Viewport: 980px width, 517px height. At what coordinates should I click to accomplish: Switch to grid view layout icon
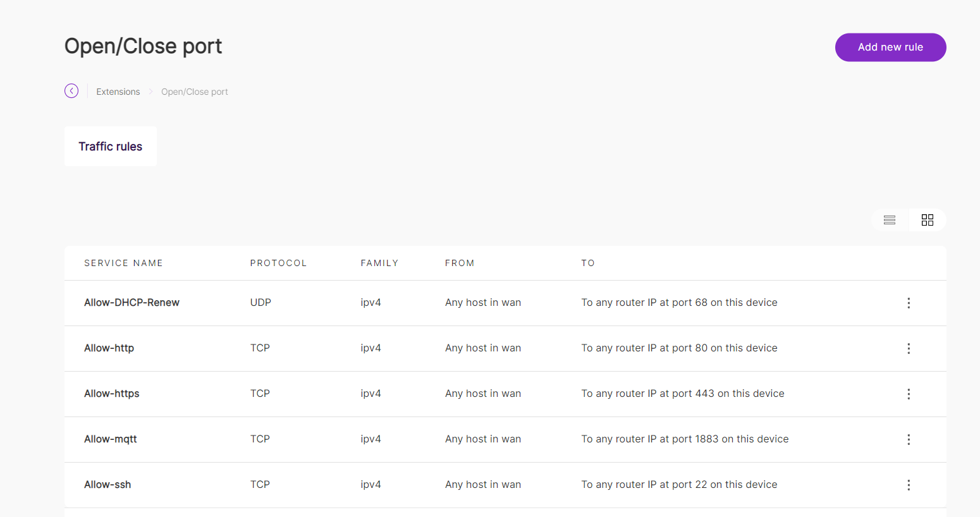[928, 220]
